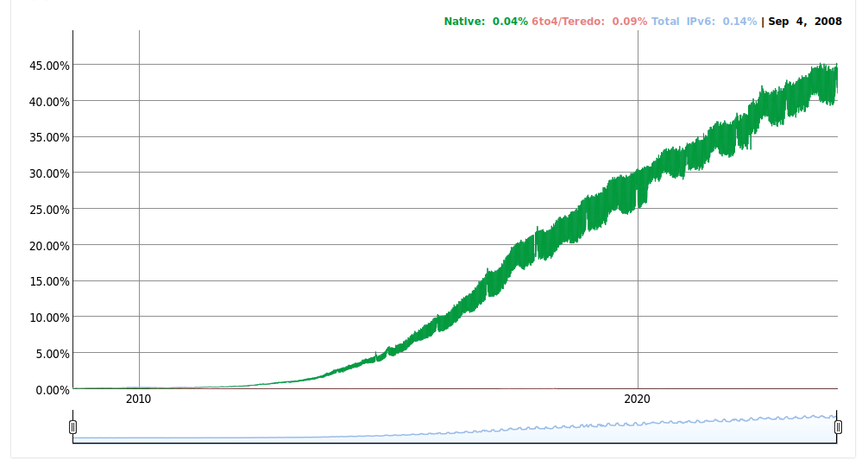This screenshot has height=472, width=868.
Task: Click the range selector mini chart
Action: tap(455, 427)
